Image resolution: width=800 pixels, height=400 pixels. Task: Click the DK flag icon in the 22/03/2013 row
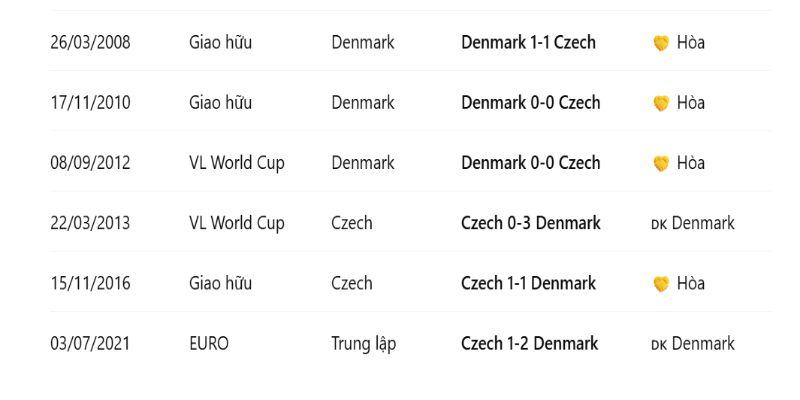658,224
